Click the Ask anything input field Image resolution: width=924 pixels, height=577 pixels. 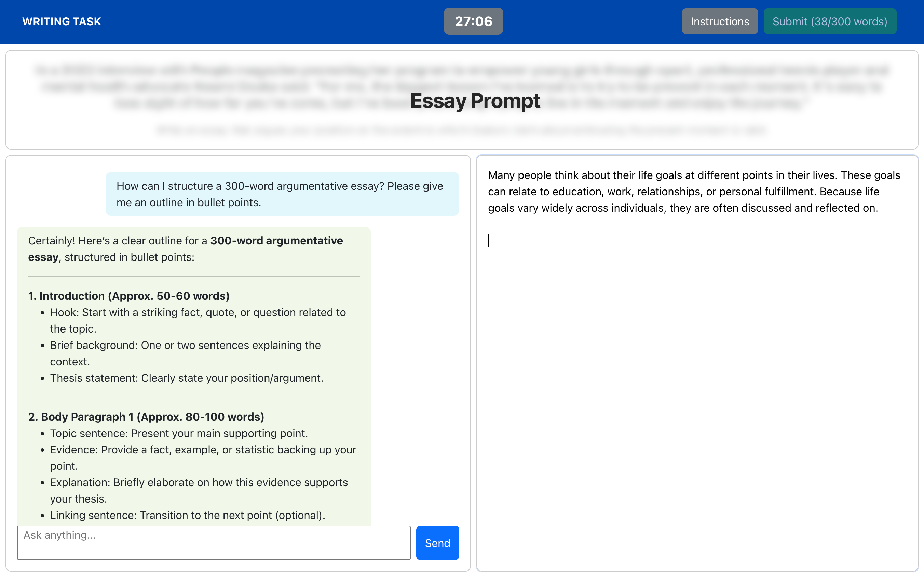tap(214, 542)
